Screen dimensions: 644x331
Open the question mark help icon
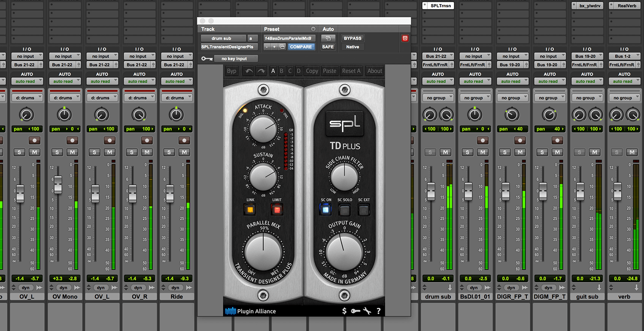coord(378,311)
